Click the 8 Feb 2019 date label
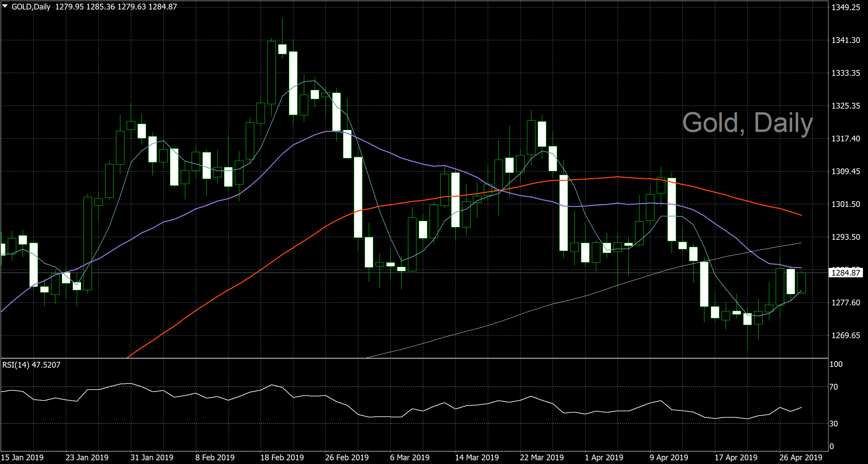Viewport: 868px width, 464px height. (215, 458)
